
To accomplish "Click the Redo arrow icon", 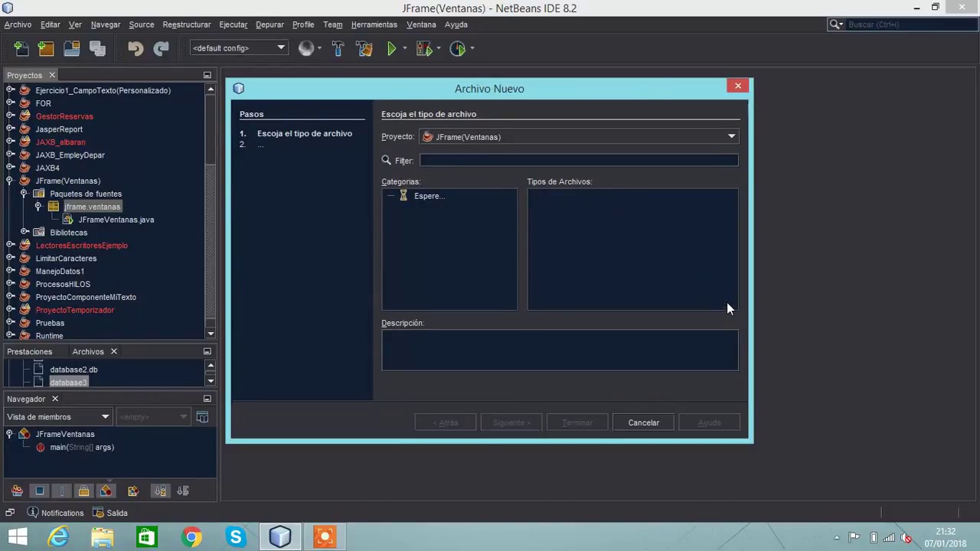I will 161,48.
